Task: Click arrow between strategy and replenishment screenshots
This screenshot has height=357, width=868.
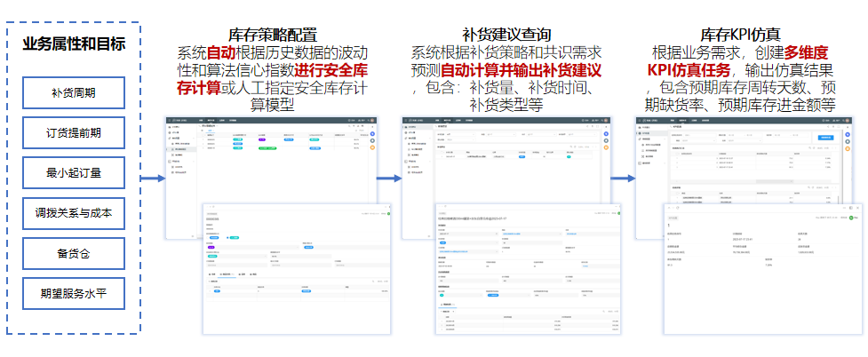Action: tap(388, 178)
